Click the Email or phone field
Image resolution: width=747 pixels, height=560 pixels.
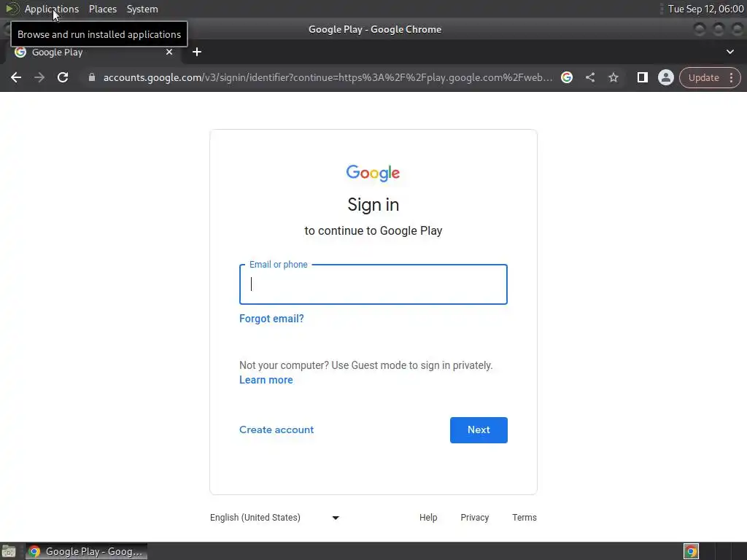(373, 284)
